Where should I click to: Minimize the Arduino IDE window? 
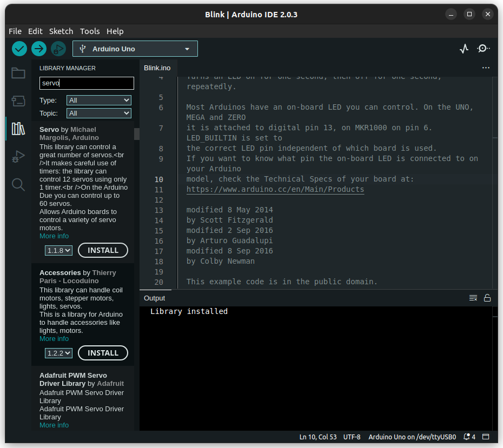(451, 15)
